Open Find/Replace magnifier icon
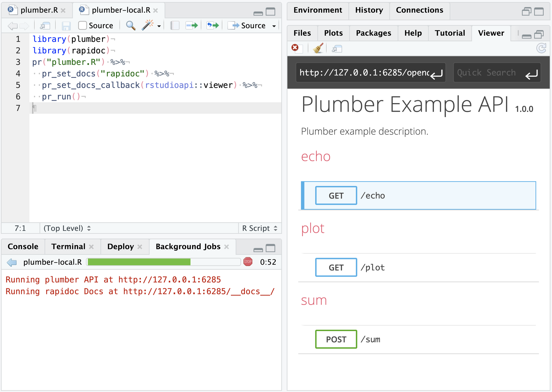The height and width of the screenshot is (392, 552). coord(131,26)
